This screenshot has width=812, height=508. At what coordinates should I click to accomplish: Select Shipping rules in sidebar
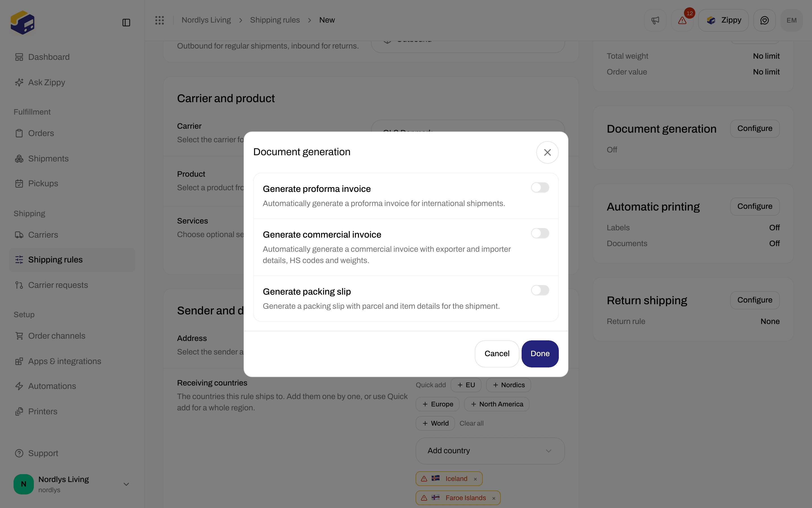72,260
